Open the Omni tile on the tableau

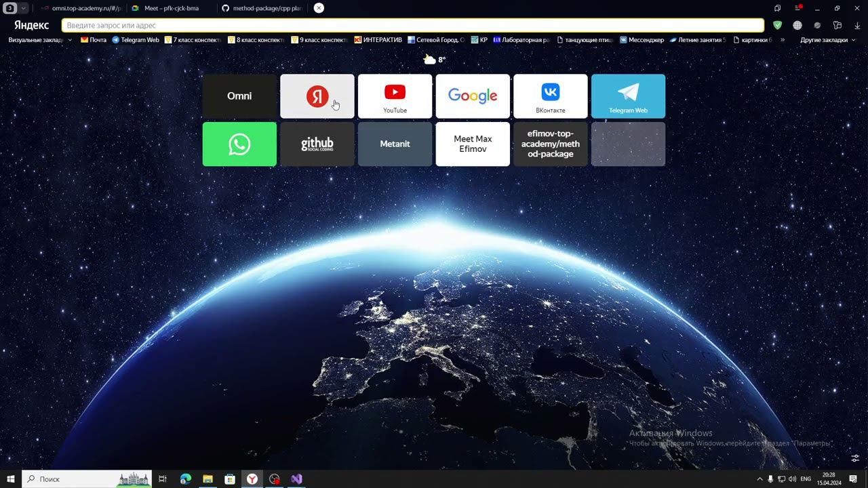point(239,96)
